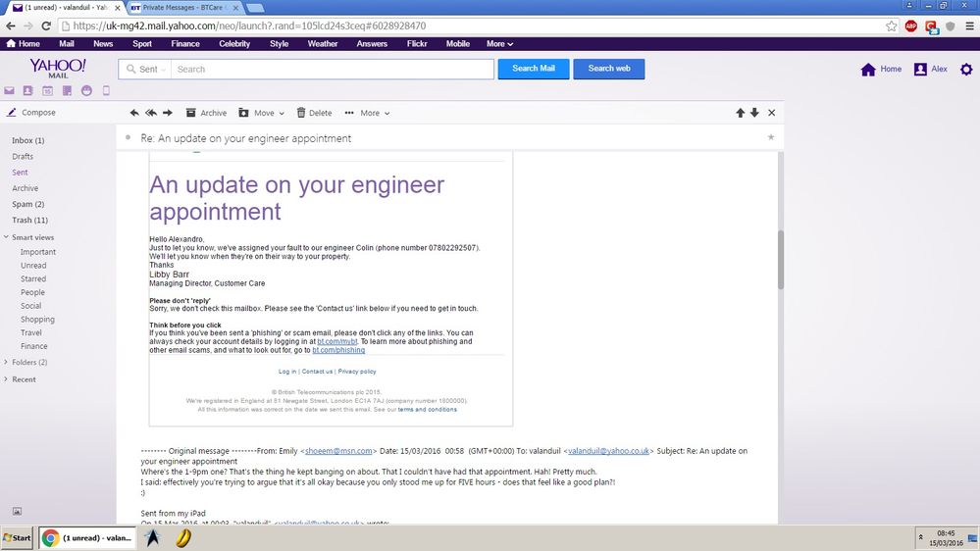This screenshot has width=980, height=551.
Task: Open Inbox (1) folder
Action: click(28, 140)
